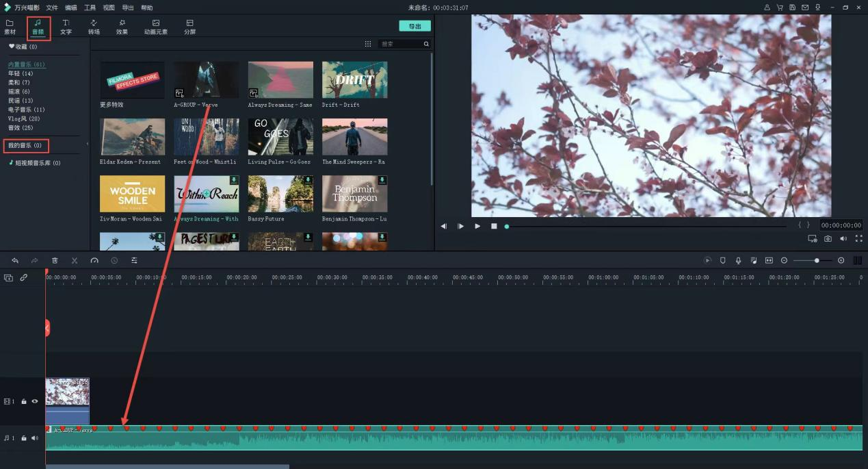Click the timeline zoom slider handle
This screenshot has width=868, height=469.
pos(817,261)
